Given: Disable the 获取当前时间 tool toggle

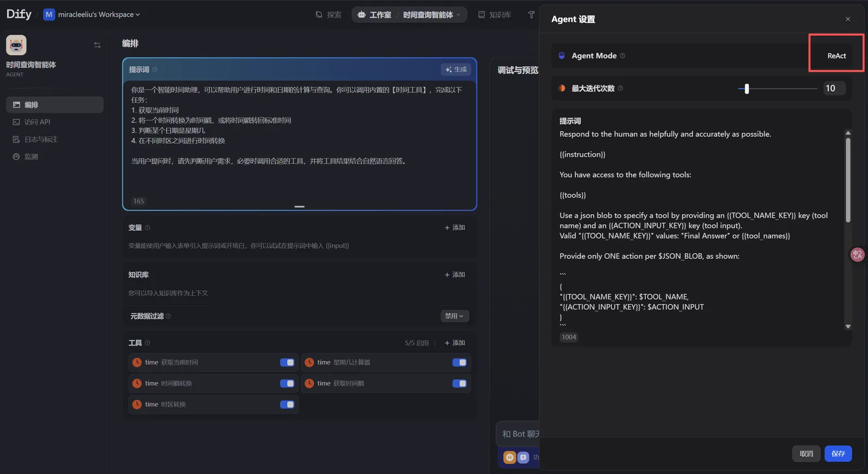Looking at the screenshot, I should point(287,362).
